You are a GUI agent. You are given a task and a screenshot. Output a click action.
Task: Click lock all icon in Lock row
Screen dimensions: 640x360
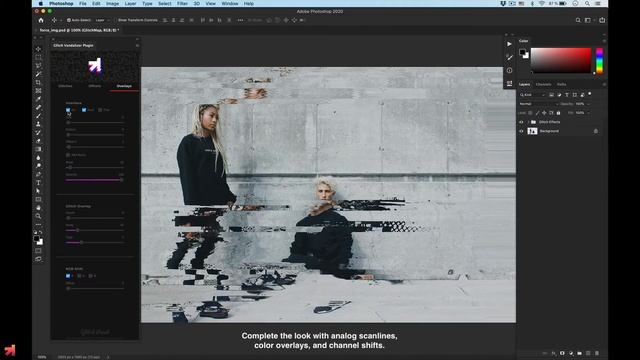pos(558,113)
